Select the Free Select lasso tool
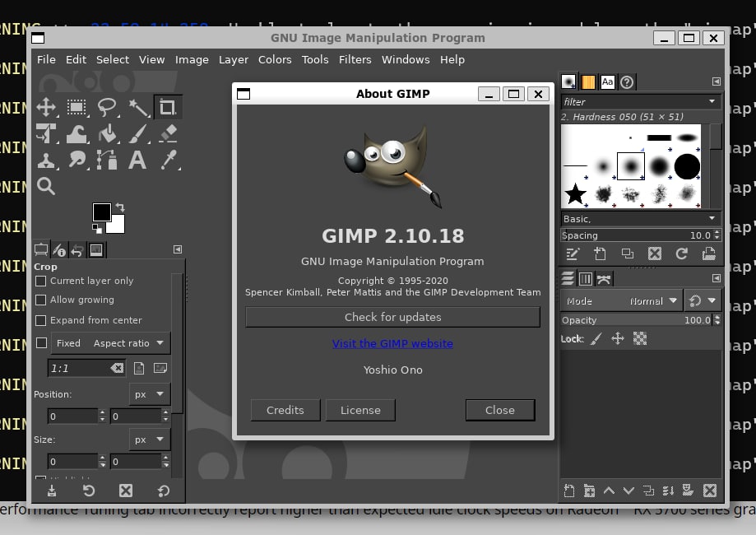 click(107, 107)
